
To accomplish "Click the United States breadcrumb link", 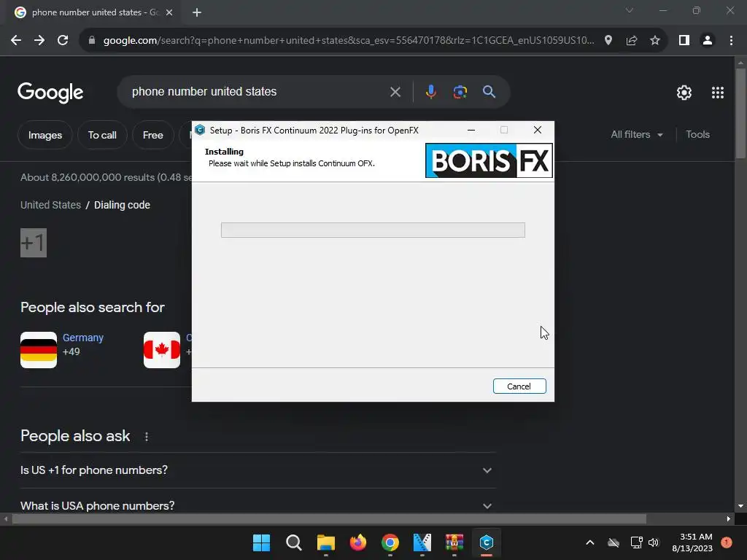I will pyautogui.click(x=50, y=205).
